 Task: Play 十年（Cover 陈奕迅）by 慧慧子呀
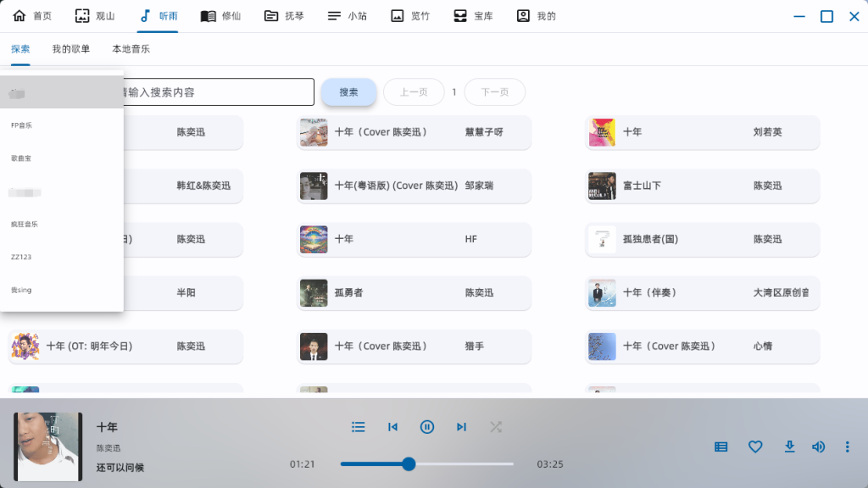point(414,132)
